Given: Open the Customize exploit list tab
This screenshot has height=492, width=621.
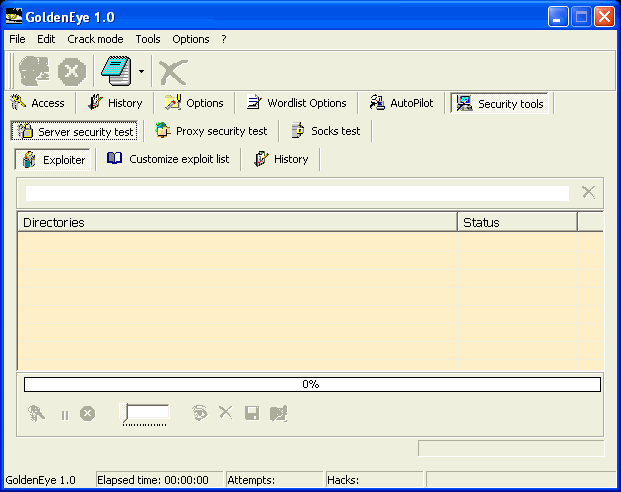Looking at the screenshot, I should [x=168, y=159].
